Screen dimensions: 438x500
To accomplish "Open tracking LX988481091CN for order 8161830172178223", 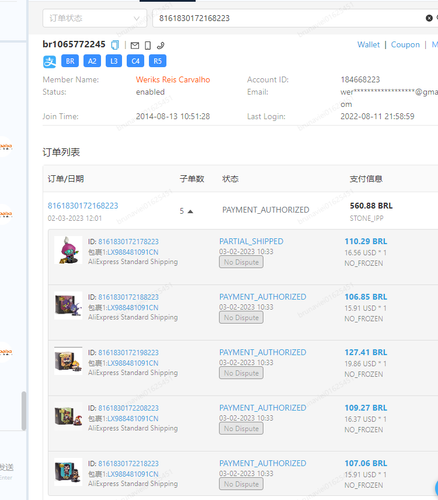I will tap(133, 252).
